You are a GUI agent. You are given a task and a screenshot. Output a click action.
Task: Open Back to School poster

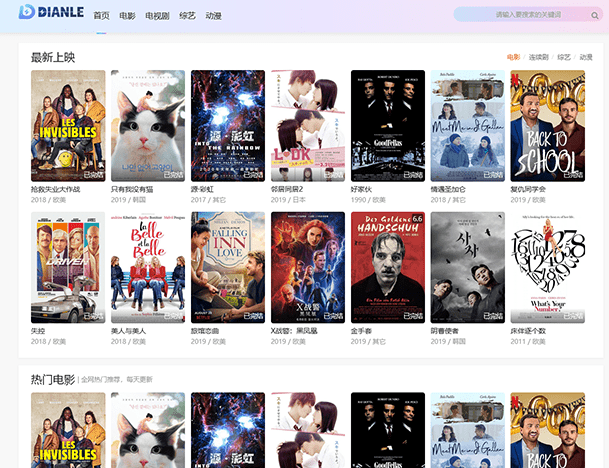coord(547,125)
